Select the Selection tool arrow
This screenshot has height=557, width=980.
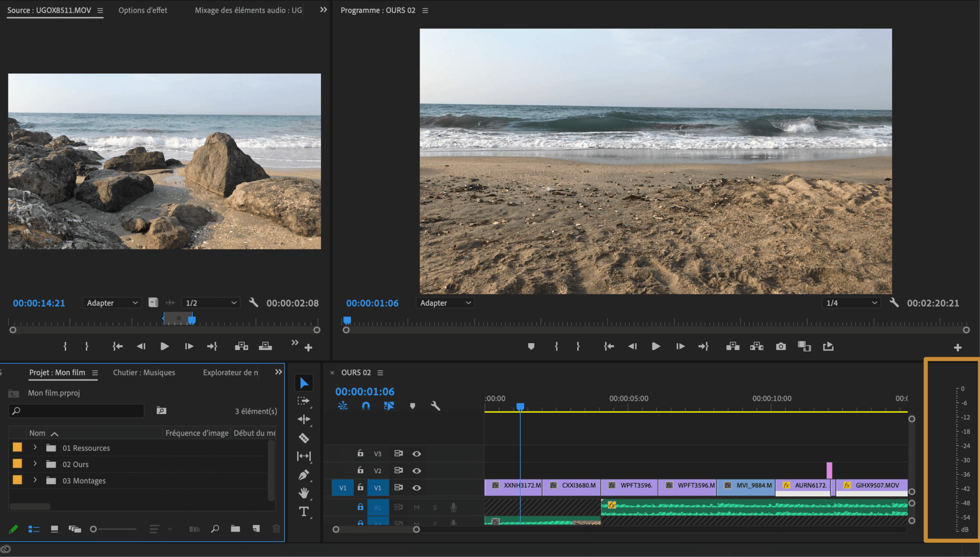coord(304,383)
